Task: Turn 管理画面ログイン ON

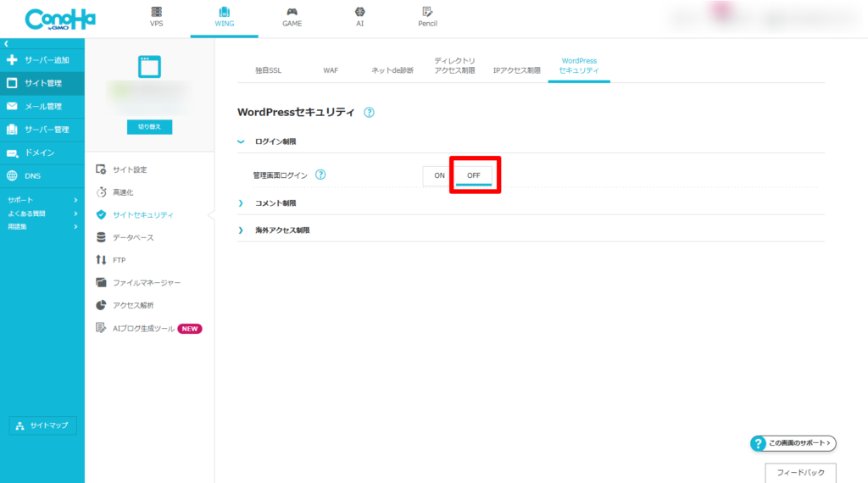Action: click(x=439, y=175)
